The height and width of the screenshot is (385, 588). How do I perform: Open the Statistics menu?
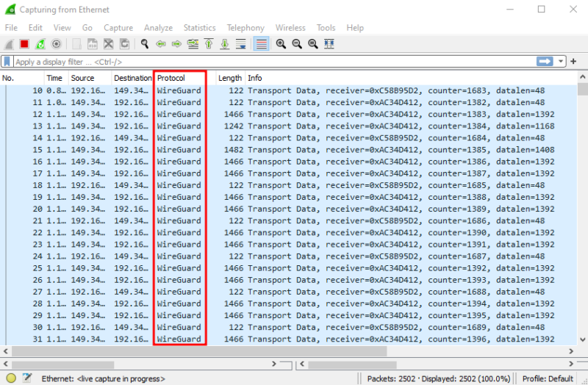[199, 27]
